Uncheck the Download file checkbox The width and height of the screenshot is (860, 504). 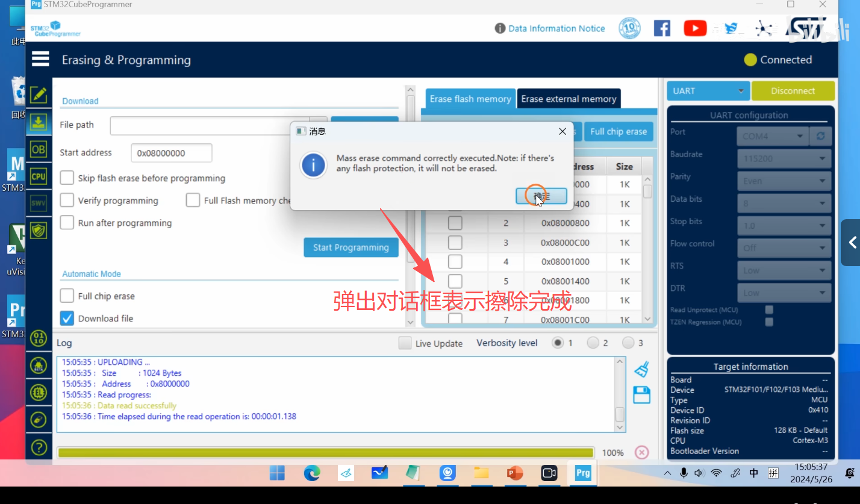click(x=67, y=318)
